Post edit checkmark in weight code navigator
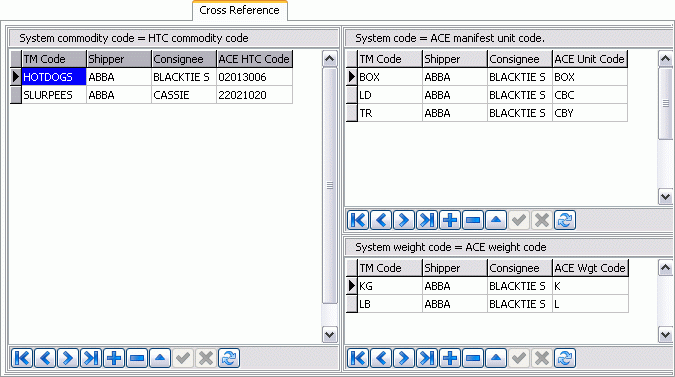 (519, 358)
